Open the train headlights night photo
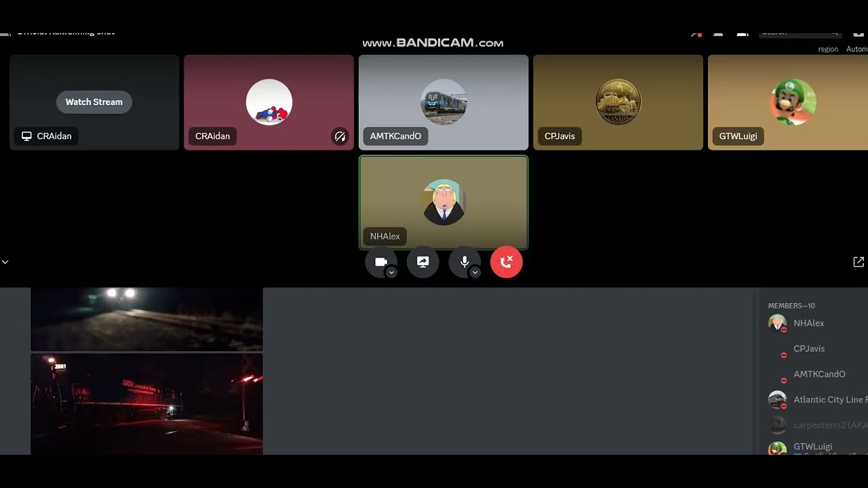The height and width of the screenshot is (488, 868). [x=146, y=319]
